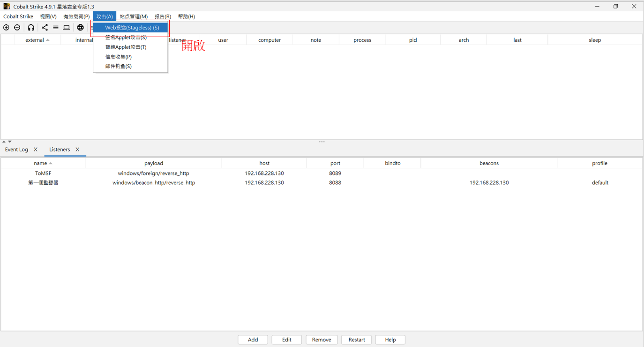Image resolution: width=644 pixels, height=347 pixels.
Task: Select the ToMSF listener row
Action: [322, 173]
